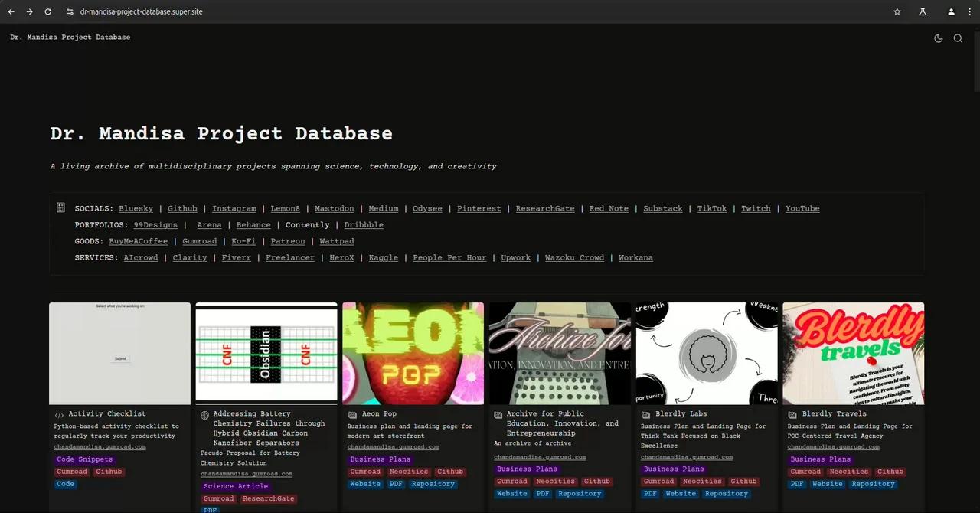Image resolution: width=980 pixels, height=513 pixels.
Task: Click the flask icon beside Addressing Battery project
Action: coord(204,414)
